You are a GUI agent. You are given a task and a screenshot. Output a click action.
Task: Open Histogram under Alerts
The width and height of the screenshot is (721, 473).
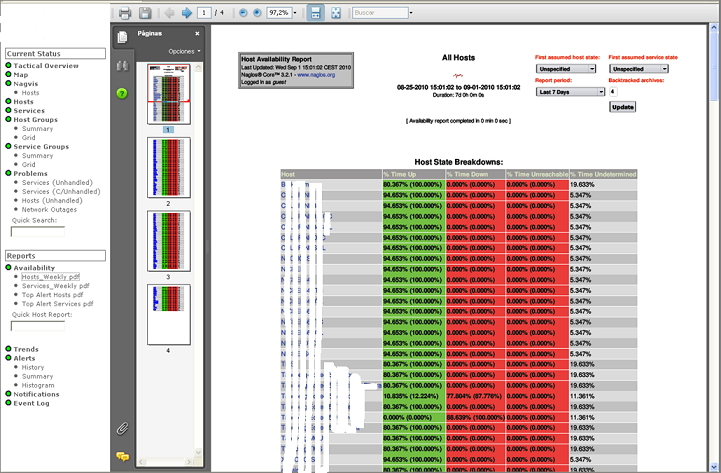[38, 385]
